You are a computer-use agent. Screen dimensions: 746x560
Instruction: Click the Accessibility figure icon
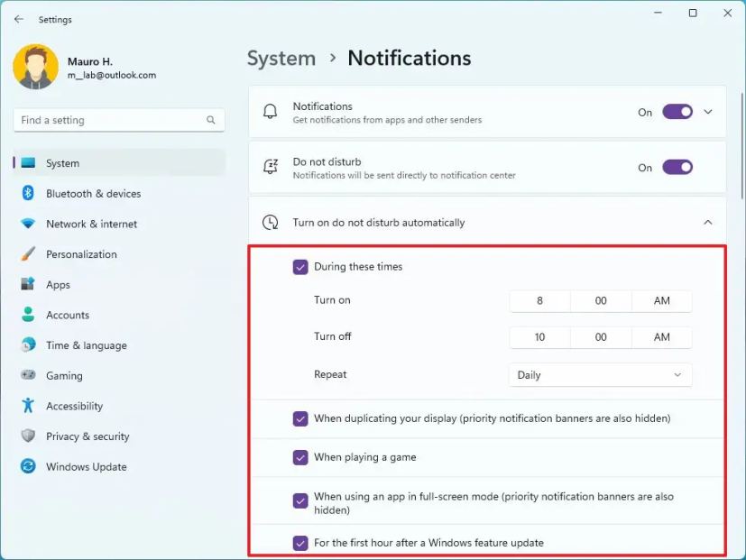coord(28,406)
